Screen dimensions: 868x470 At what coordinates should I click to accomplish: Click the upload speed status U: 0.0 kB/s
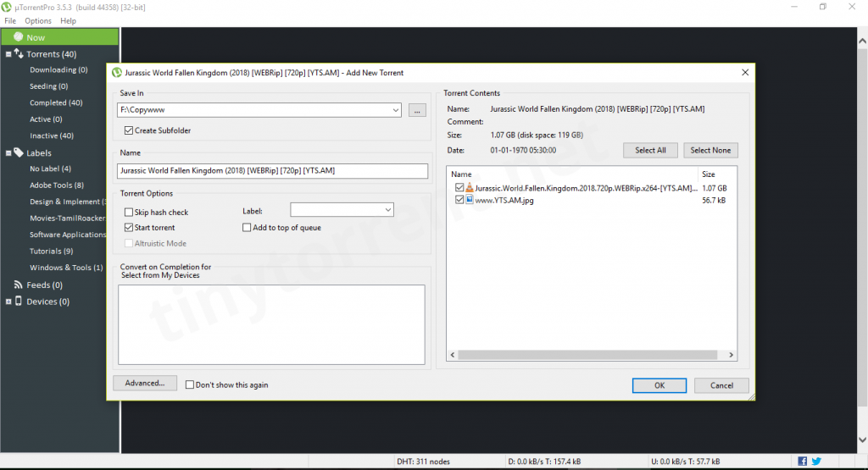685,462
